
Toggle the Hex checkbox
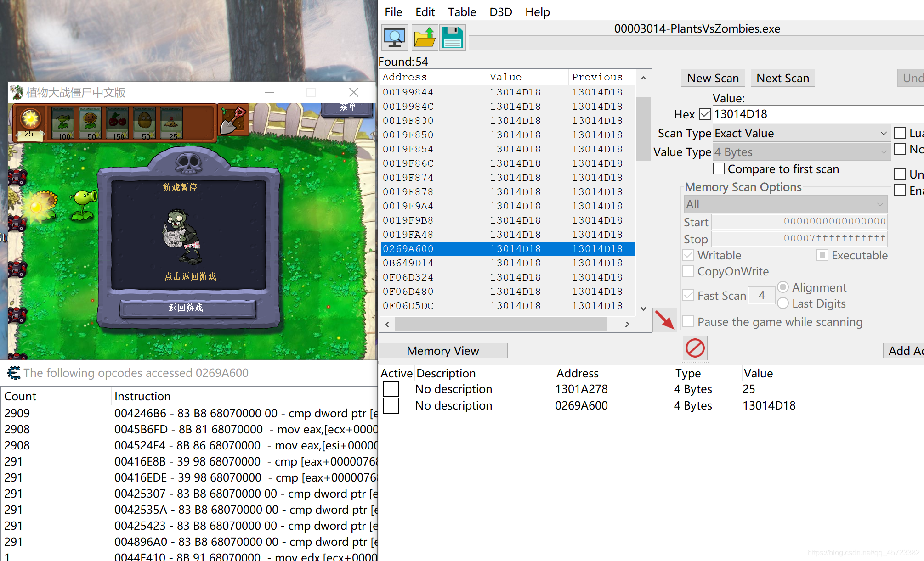point(705,114)
